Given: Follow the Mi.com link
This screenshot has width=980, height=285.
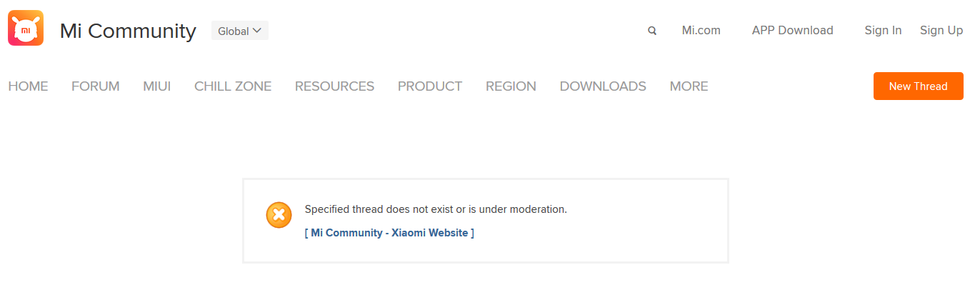Looking at the screenshot, I should click(701, 31).
